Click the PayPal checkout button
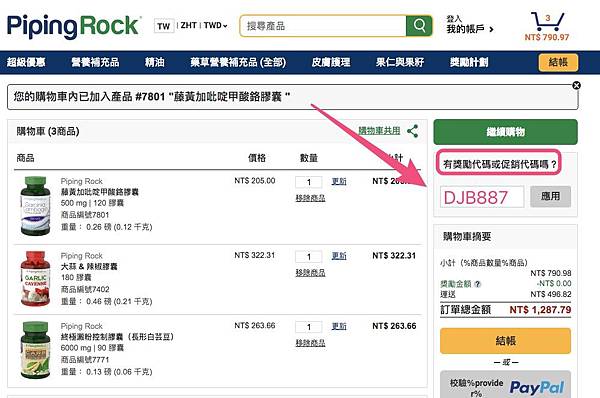This screenshot has width=600, height=398. [x=505, y=385]
